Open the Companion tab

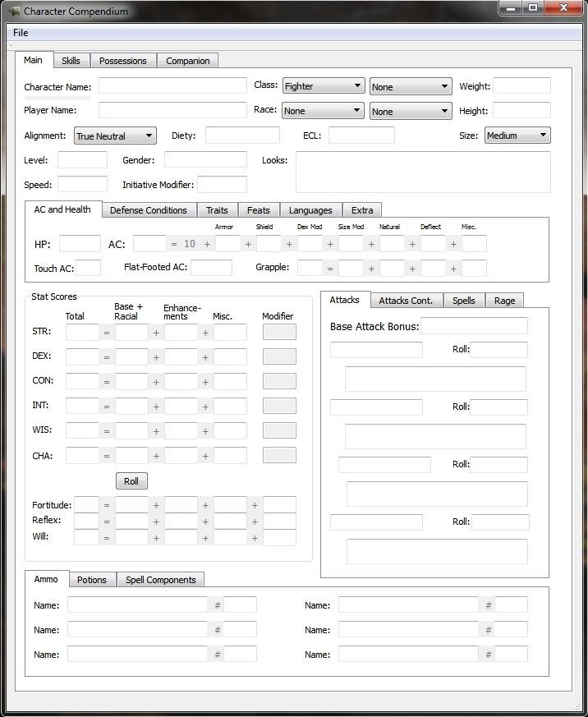[x=188, y=61]
